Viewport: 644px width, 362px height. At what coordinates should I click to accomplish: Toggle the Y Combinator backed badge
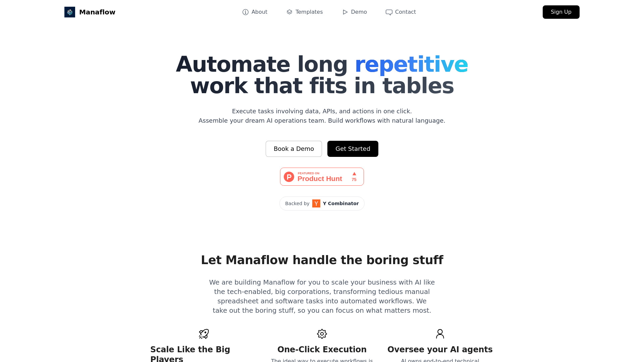pos(322,203)
